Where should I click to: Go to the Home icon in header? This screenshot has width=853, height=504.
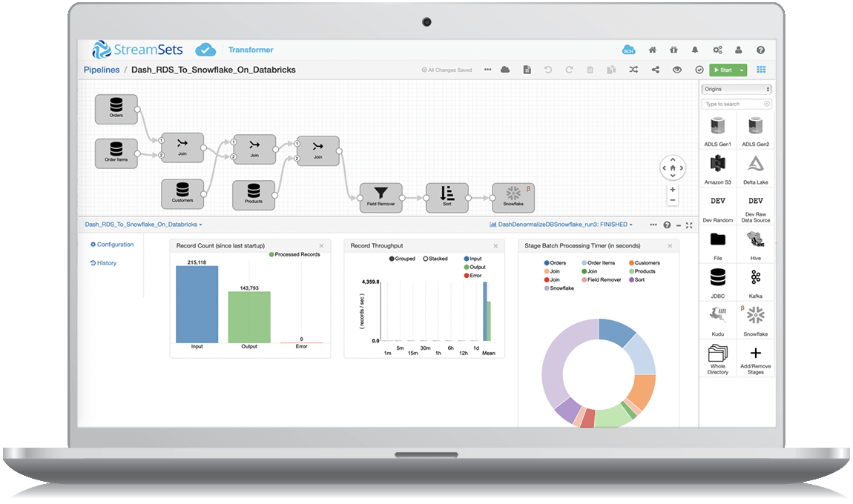click(x=652, y=50)
